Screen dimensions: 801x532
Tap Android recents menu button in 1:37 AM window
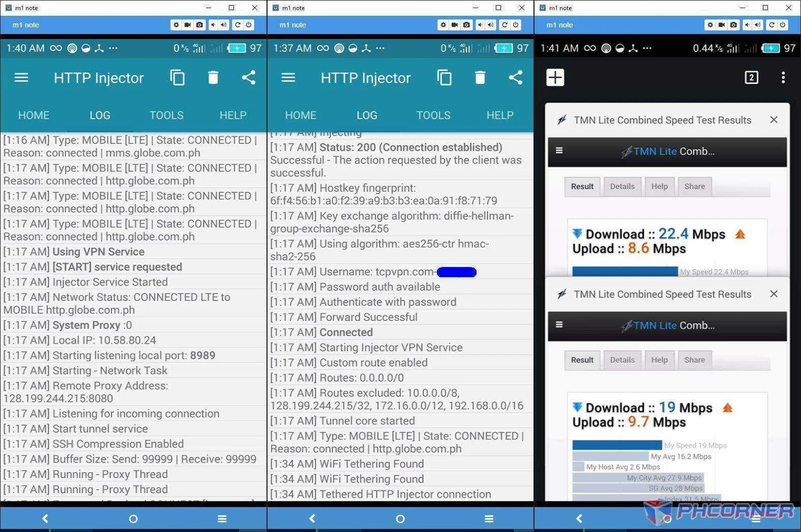tap(489, 518)
